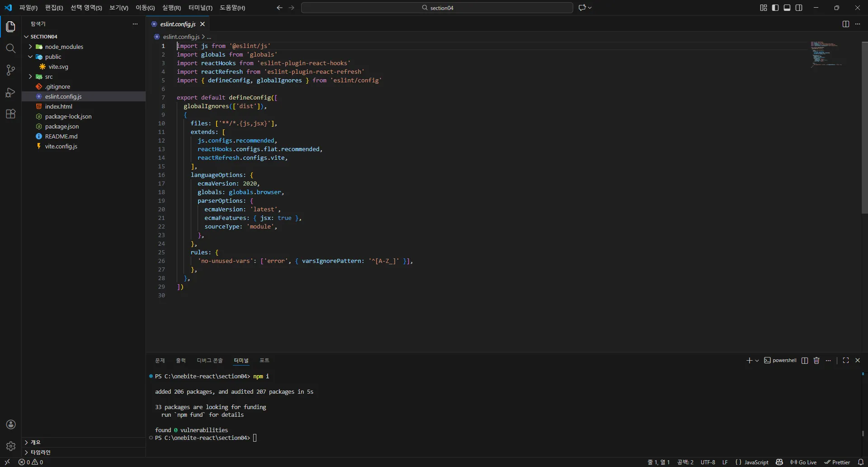Screen dimensions: 868x467
Task: Toggle the secondary side bar visibility
Action: (x=799, y=8)
